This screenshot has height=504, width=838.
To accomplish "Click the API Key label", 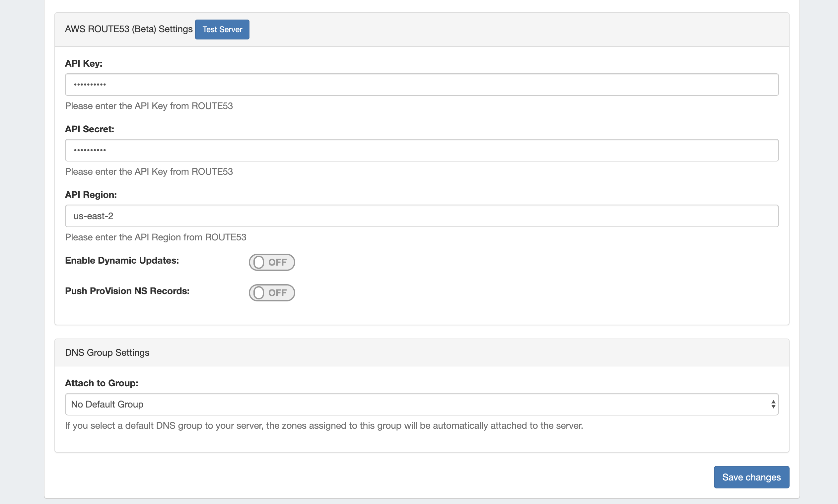I will [x=84, y=64].
